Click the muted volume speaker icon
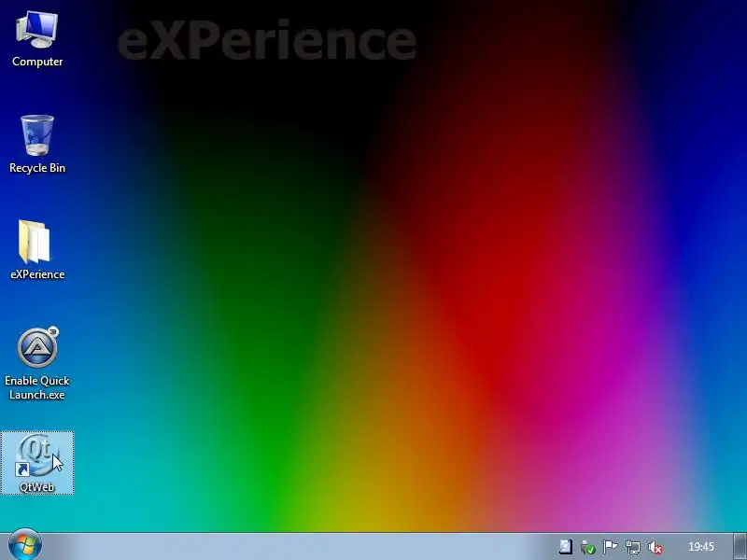The image size is (747, 560). [655, 547]
